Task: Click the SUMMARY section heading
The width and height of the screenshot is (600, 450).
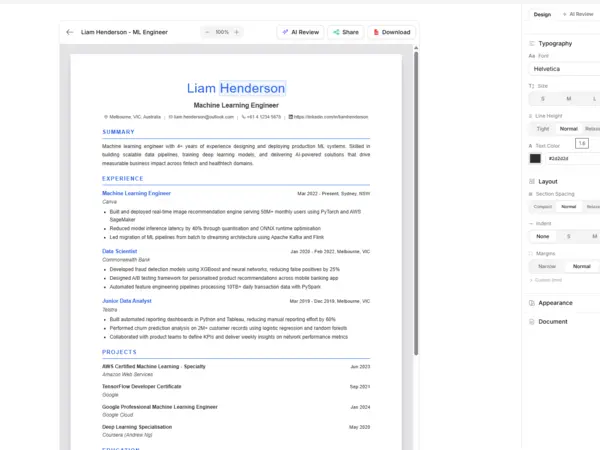Action: (118, 132)
